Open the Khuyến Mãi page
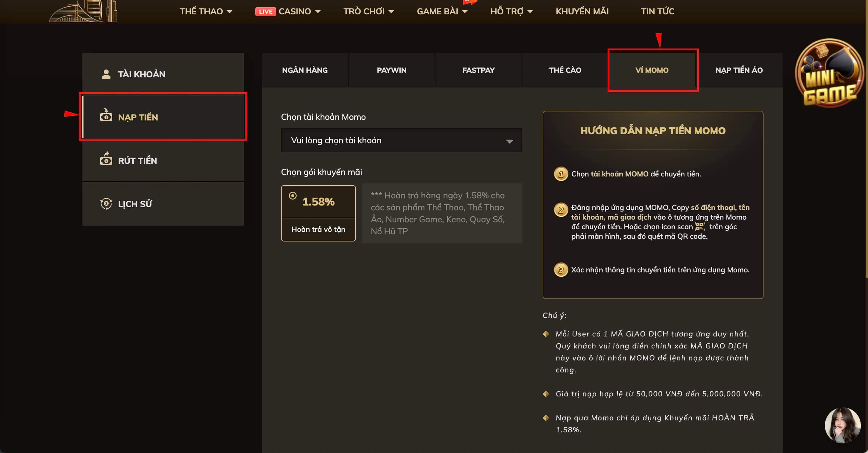Image resolution: width=868 pixels, height=453 pixels. tap(582, 11)
